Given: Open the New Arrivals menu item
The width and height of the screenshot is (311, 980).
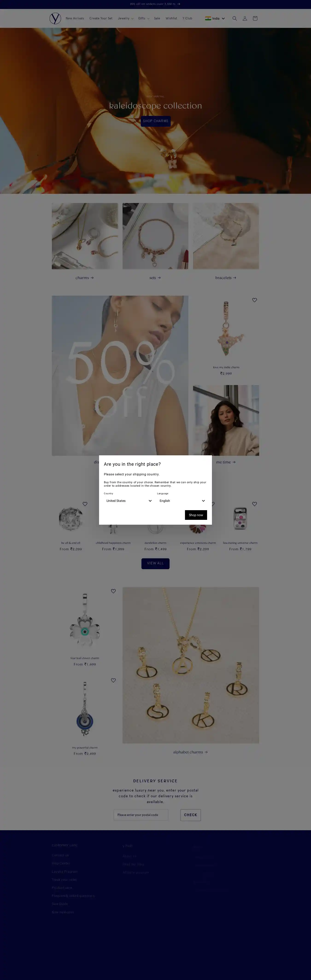Looking at the screenshot, I should [x=75, y=18].
